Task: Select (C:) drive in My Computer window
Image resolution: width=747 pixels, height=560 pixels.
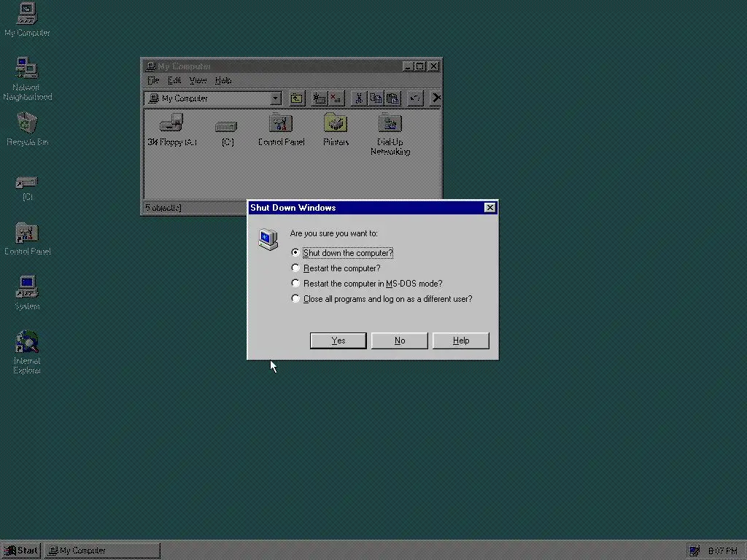Action: 228,133
